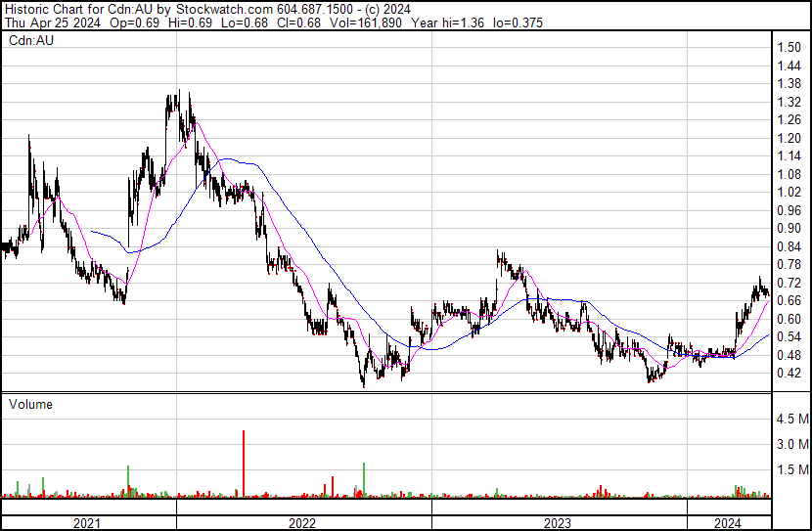
Task: Click the 1.38 price axis label
Action: coord(789,83)
